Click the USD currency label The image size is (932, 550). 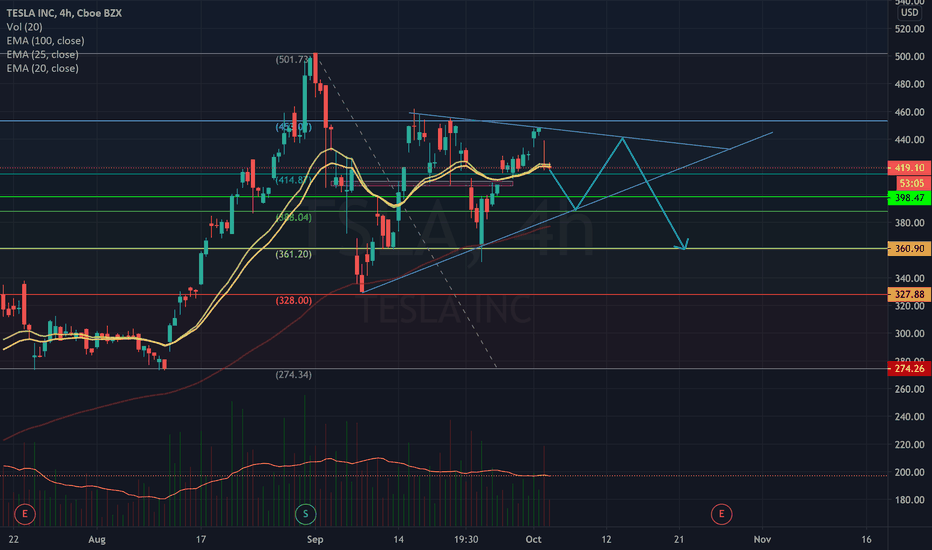(909, 12)
